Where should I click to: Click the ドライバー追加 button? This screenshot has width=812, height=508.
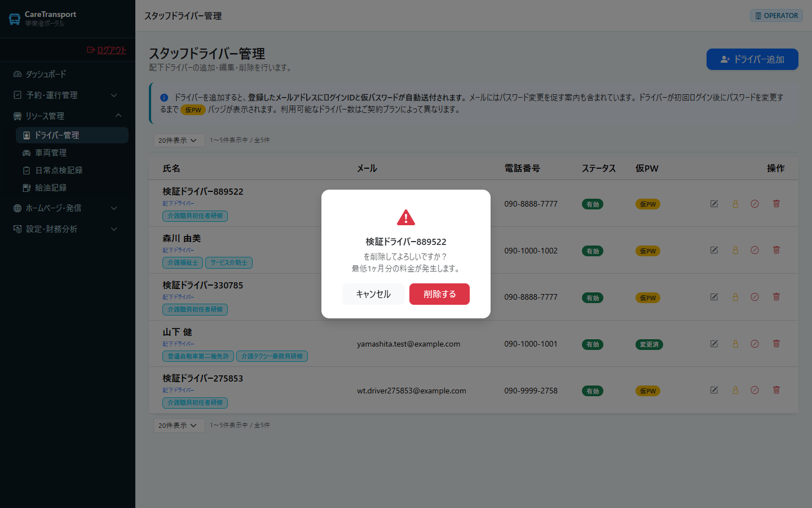(x=752, y=59)
